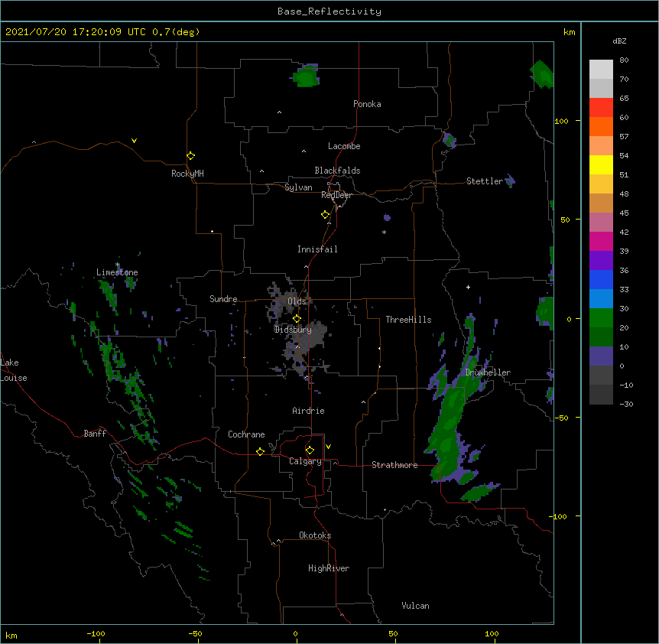The width and height of the screenshot is (659, 644).
Task: Click the Sylvan label
Action: click(x=298, y=187)
